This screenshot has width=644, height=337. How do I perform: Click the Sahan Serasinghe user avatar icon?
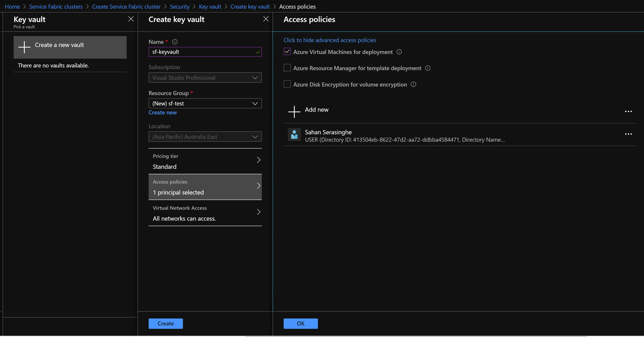coord(294,135)
